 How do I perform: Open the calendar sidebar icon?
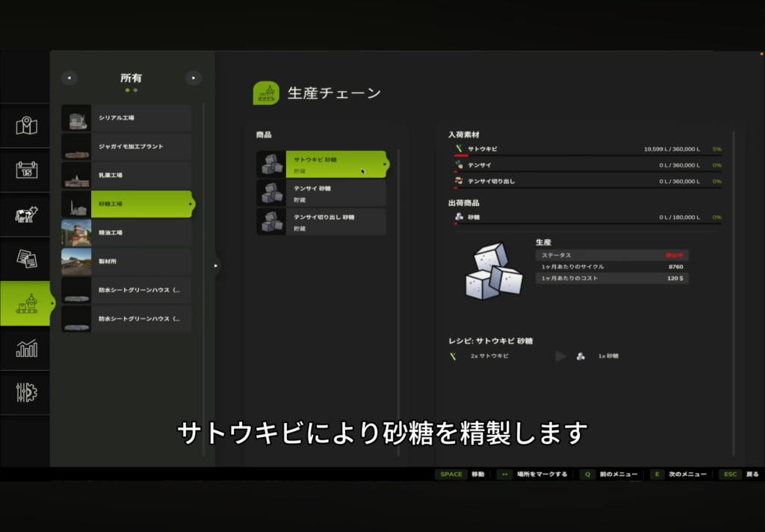26,170
